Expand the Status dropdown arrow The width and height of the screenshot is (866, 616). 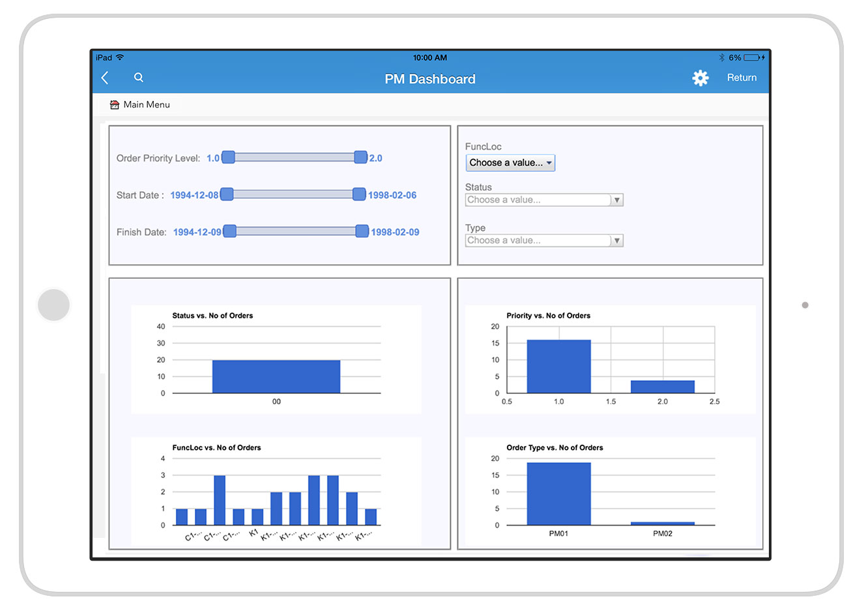tap(616, 200)
